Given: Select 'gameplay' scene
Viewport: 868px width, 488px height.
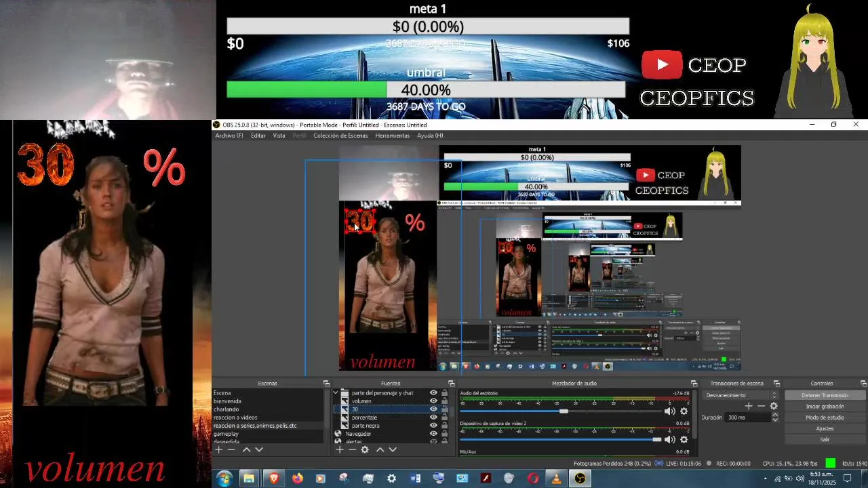Looking at the screenshot, I should point(226,434).
